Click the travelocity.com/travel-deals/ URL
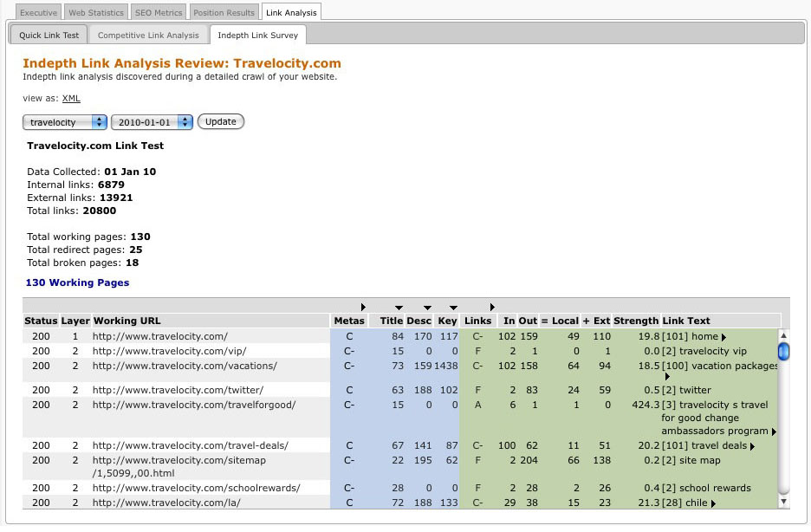811x532 pixels. pos(191,445)
